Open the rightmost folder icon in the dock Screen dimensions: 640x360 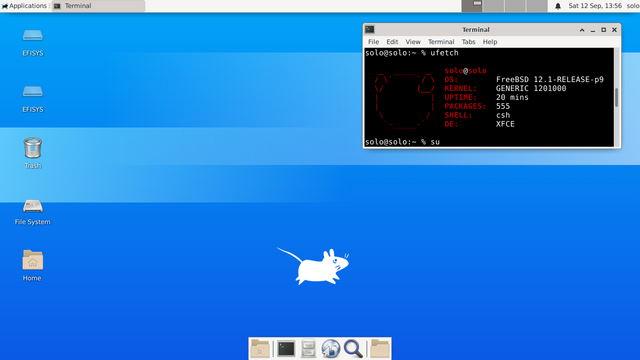pyautogui.click(x=380, y=349)
